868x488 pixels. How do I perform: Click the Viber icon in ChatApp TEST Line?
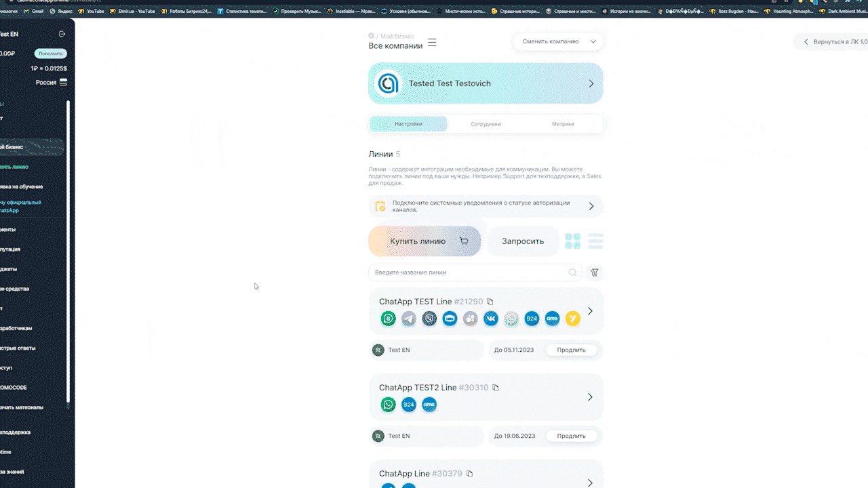click(429, 319)
